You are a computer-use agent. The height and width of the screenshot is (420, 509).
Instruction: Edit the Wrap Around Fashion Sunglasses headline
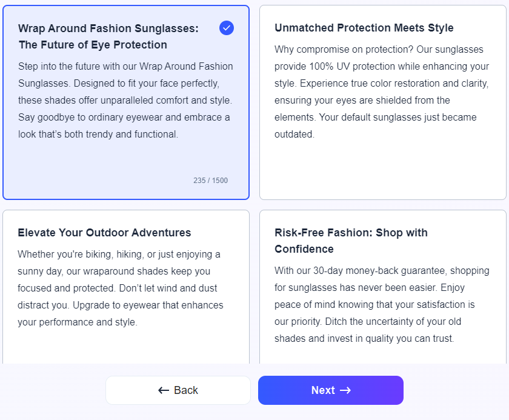[108, 36]
